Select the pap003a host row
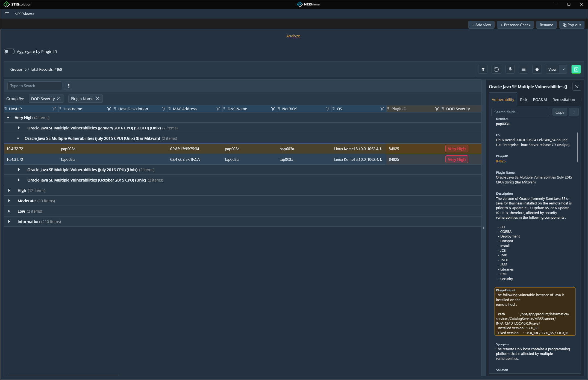The image size is (588, 380). click(x=243, y=149)
